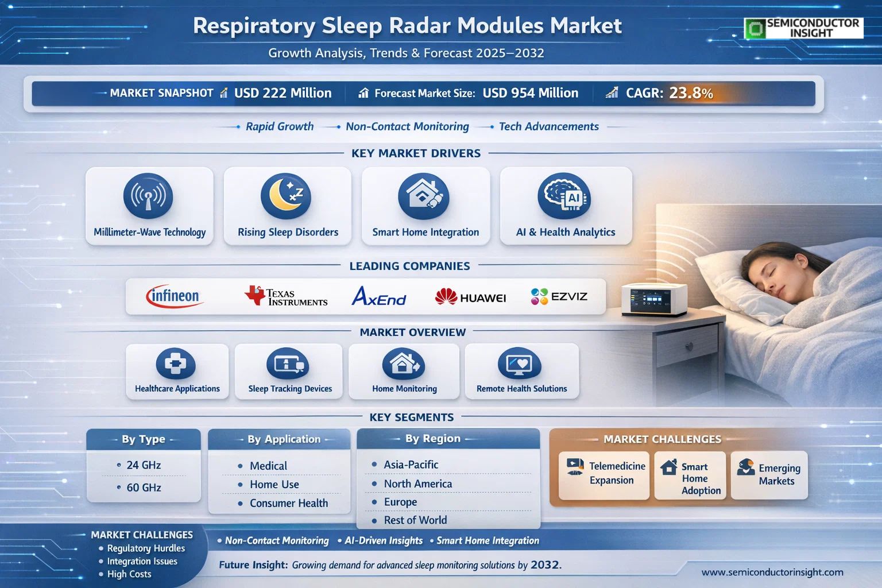This screenshot has height=588, width=882.
Task: Click the Home Monitoring house icon
Action: pos(404,363)
